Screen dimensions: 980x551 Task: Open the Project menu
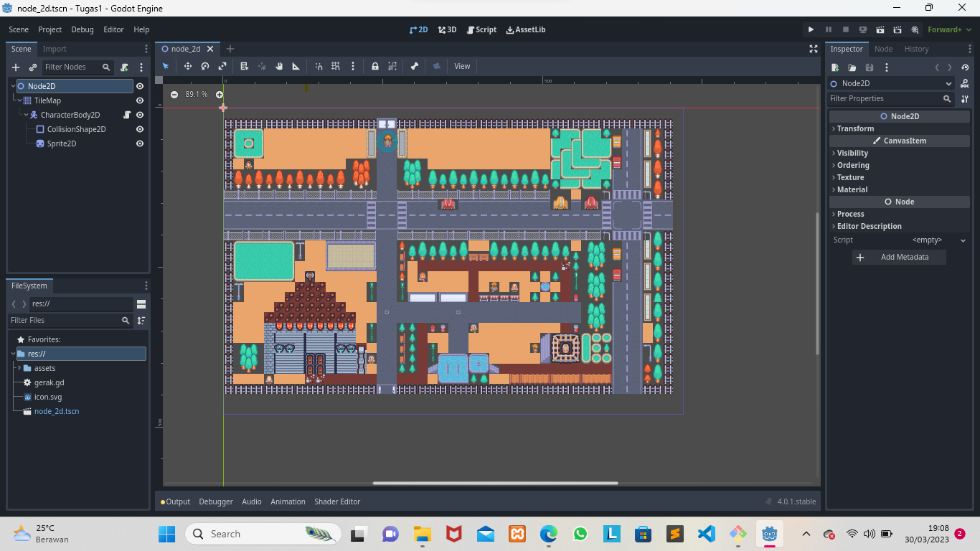(x=50, y=29)
